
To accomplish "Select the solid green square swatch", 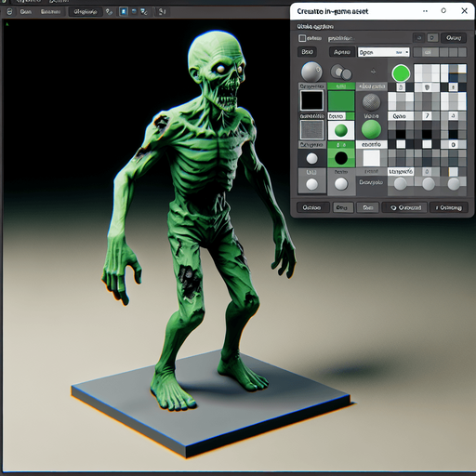I will (x=341, y=100).
